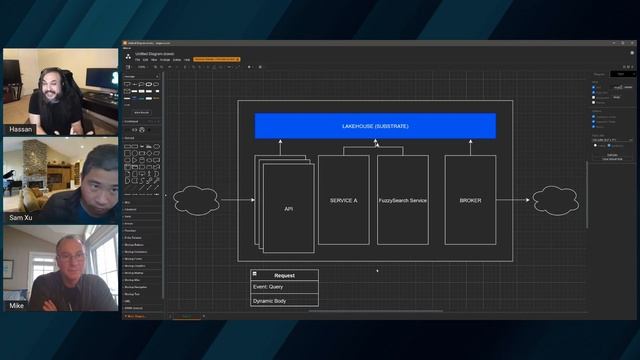Toggle the Connection Points checkbox
Image resolution: width=640 pixels, height=360 pixels.
tap(593, 122)
